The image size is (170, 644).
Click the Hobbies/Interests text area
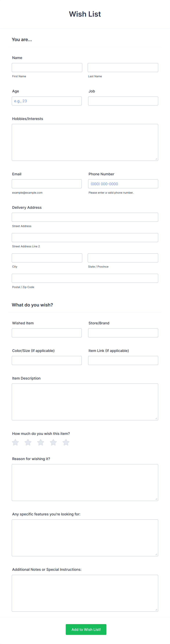pyautogui.click(x=85, y=142)
